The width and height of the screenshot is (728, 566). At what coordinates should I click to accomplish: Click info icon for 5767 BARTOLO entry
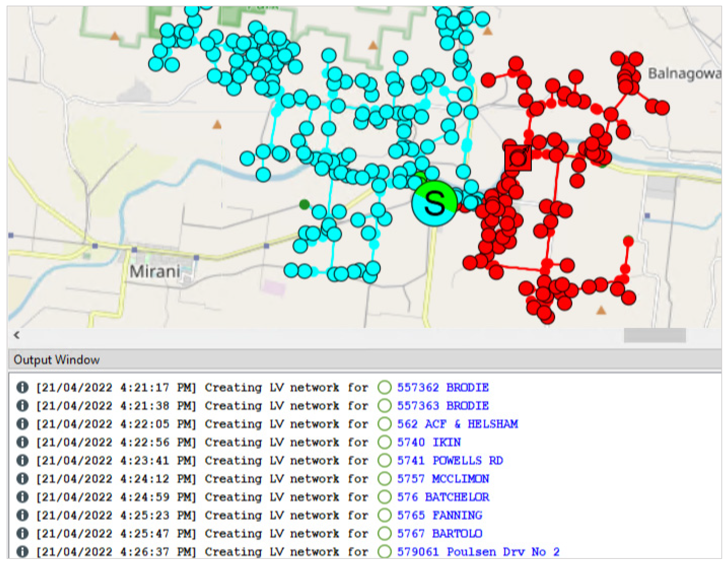[x=22, y=533]
